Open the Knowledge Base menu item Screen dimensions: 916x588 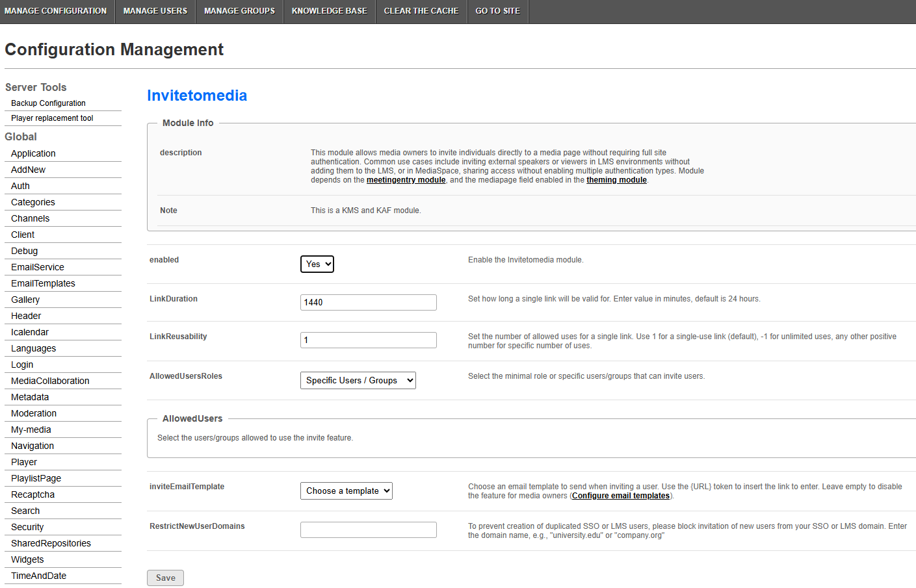330,11
